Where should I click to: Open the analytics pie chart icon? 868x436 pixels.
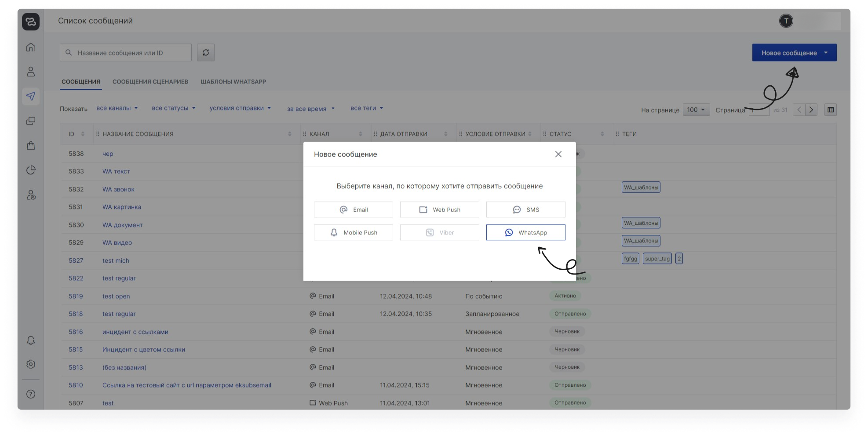click(31, 170)
